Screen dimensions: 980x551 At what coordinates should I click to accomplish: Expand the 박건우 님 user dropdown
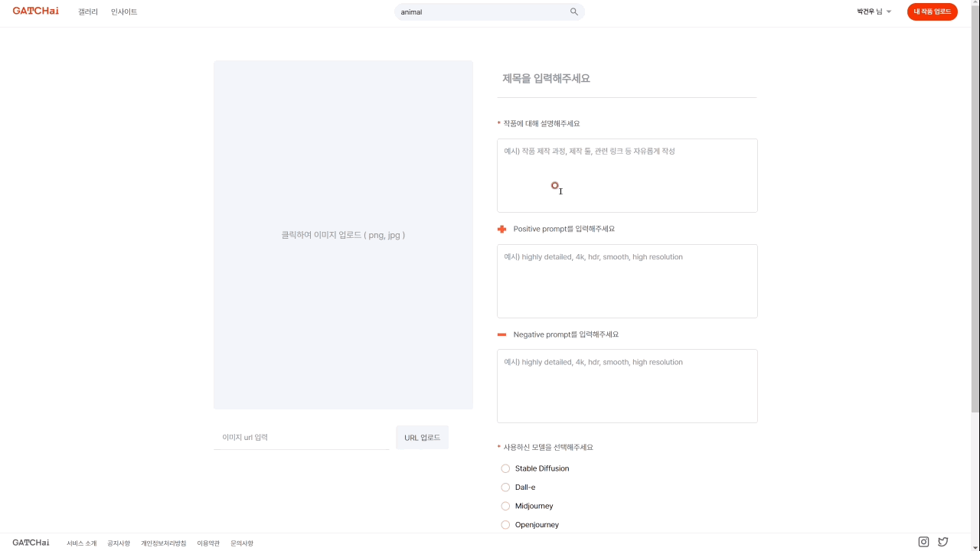(x=874, y=11)
